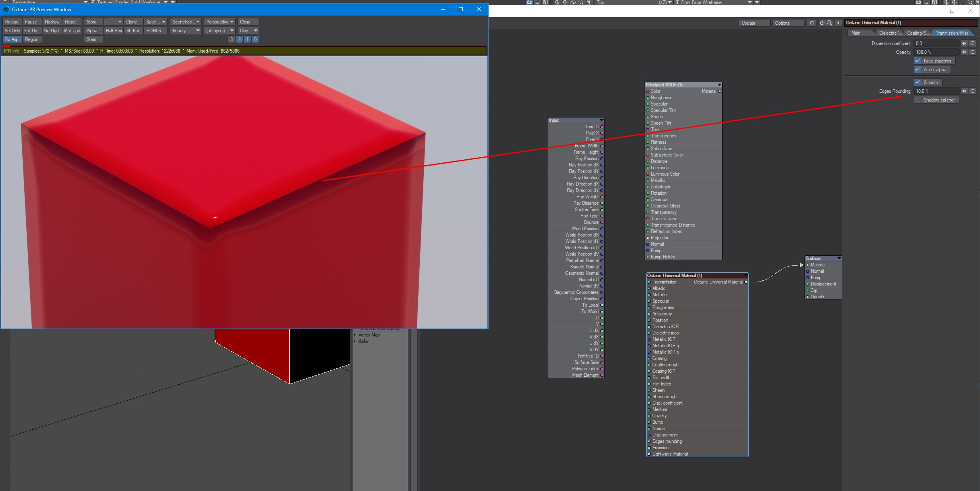Toggle the Fake shadows checkbox
980x491 pixels.
[918, 61]
